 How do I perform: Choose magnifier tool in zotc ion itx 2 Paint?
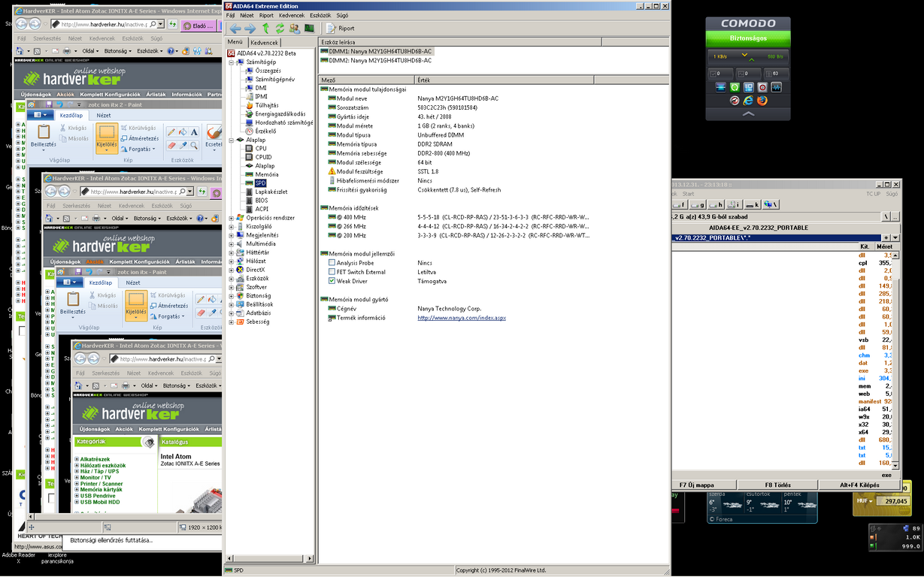[x=193, y=145]
